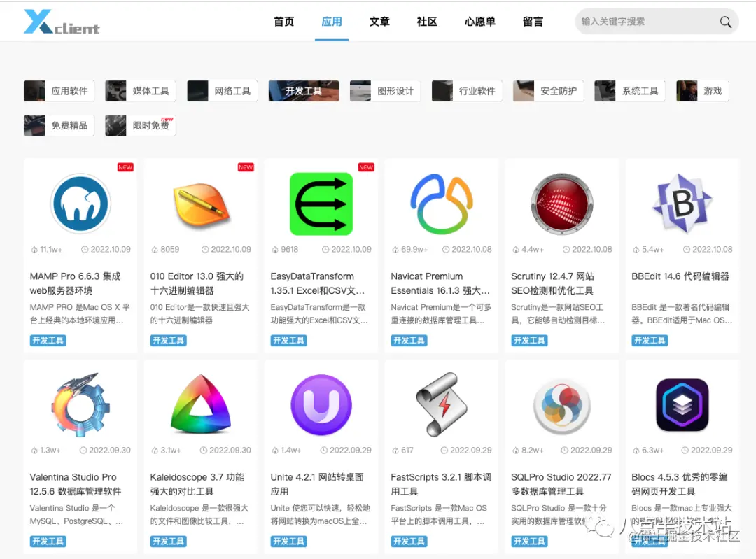Open the Scrutiny red porthole icon
The height and width of the screenshot is (559, 756).
[561, 204]
